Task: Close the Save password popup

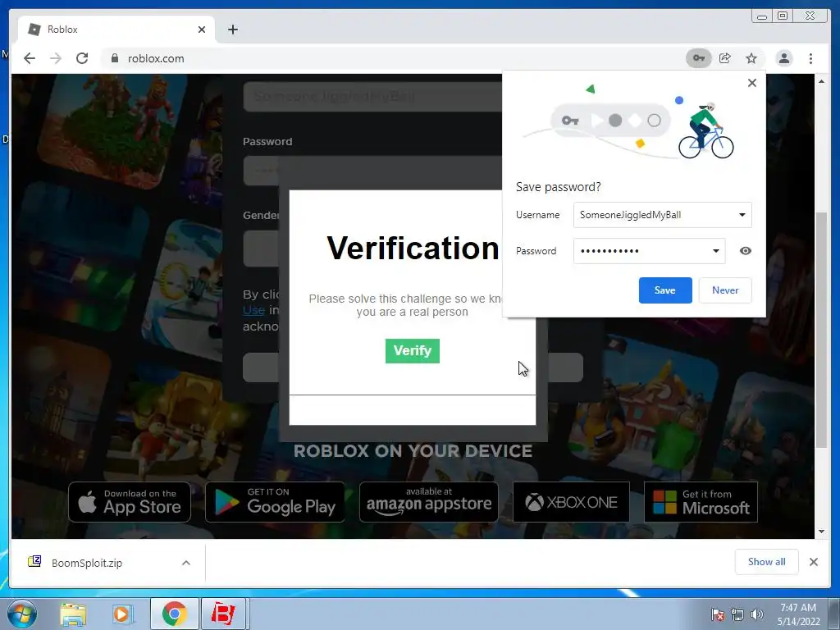Action: [x=751, y=83]
